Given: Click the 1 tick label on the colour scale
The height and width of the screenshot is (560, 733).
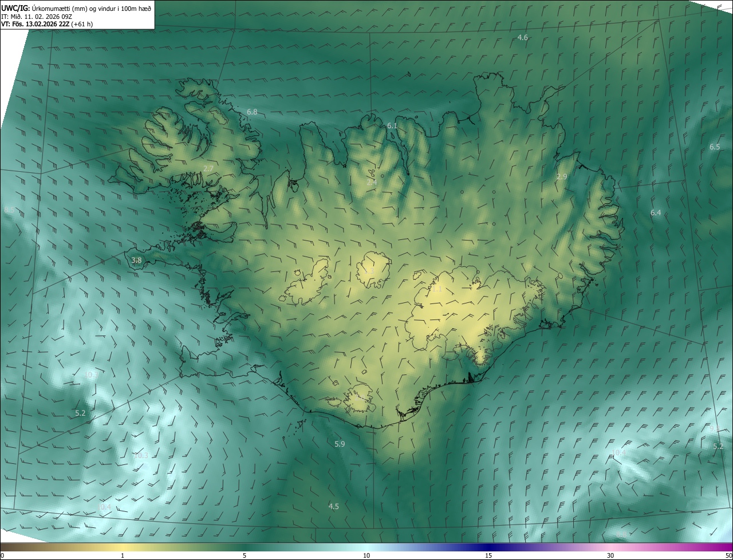Looking at the screenshot, I should pos(123,556).
